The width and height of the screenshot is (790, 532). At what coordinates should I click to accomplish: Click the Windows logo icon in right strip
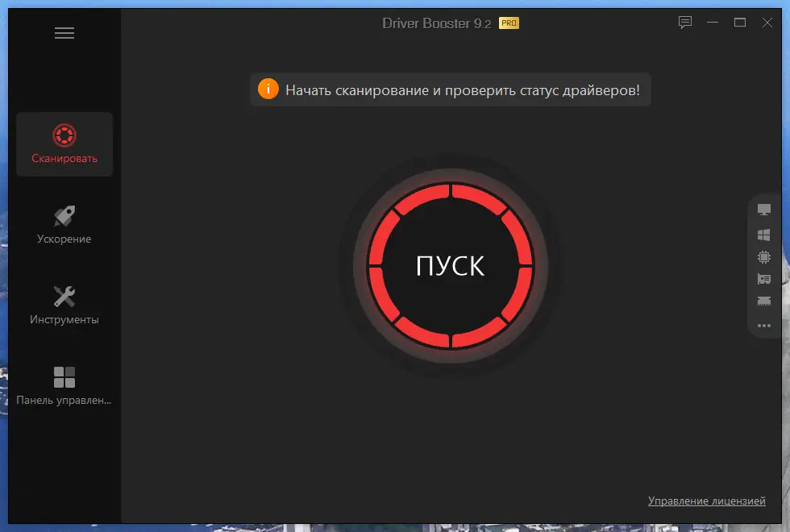click(763, 236)
